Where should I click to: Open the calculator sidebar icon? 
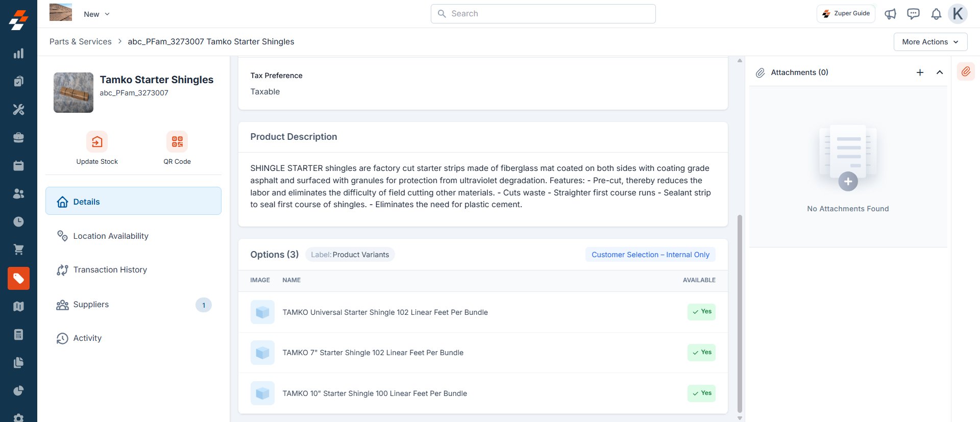click(18, 335)
